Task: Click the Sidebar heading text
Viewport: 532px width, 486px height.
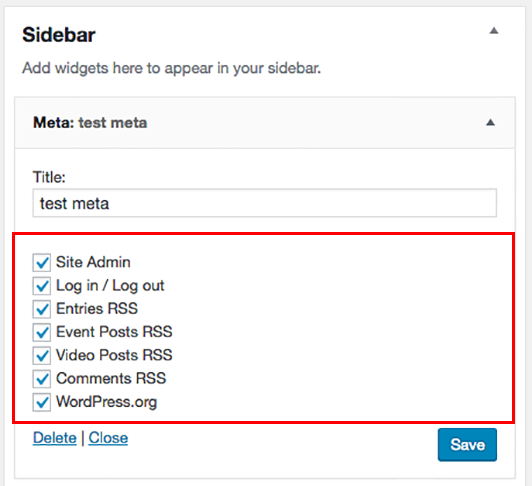Action: [x=59, y=35]
